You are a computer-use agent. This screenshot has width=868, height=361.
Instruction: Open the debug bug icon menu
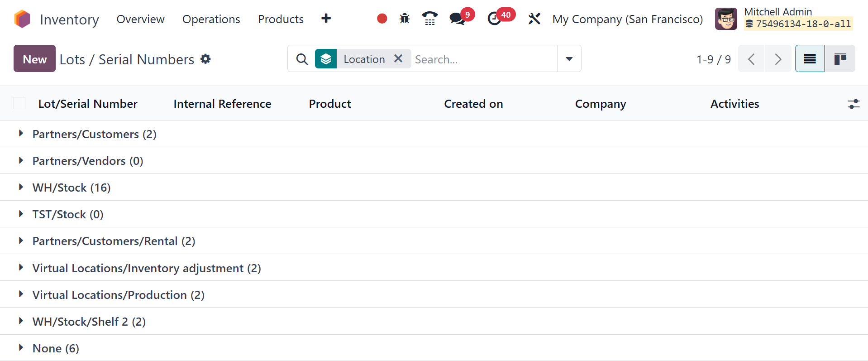pos(405,19)
